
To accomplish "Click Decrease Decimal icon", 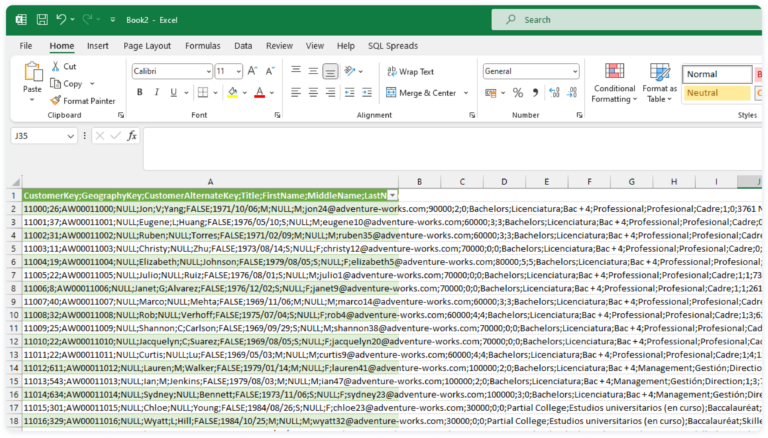I will 572,93.
